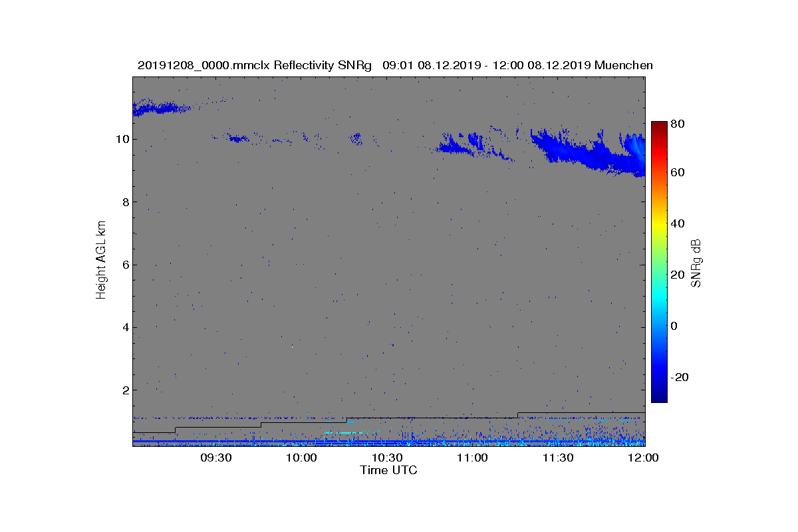
Task: Click the colorbar tick label 40
Action: point(679,223)
